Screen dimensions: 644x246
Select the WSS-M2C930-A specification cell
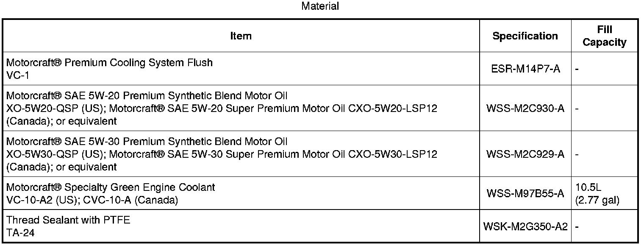click(x=525, y=108)
